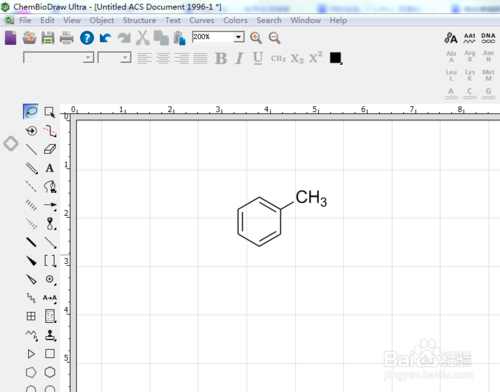500x392 pixels.
Task: Click the Zoom Out magnifier icon
Action: point(274,38)
